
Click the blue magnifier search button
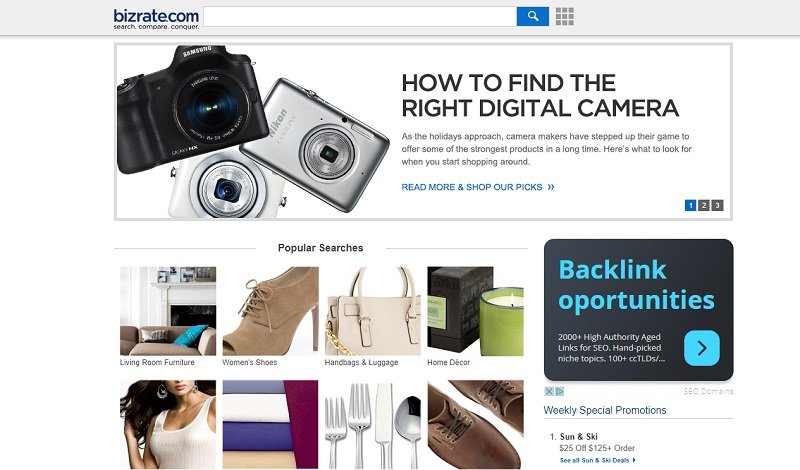tap(532, 16)
